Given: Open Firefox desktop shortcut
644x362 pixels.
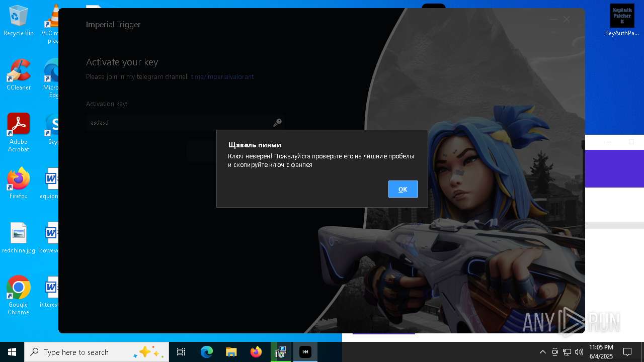Looking at the screenshot, I should pyautogui.click(x=19, y=184).
